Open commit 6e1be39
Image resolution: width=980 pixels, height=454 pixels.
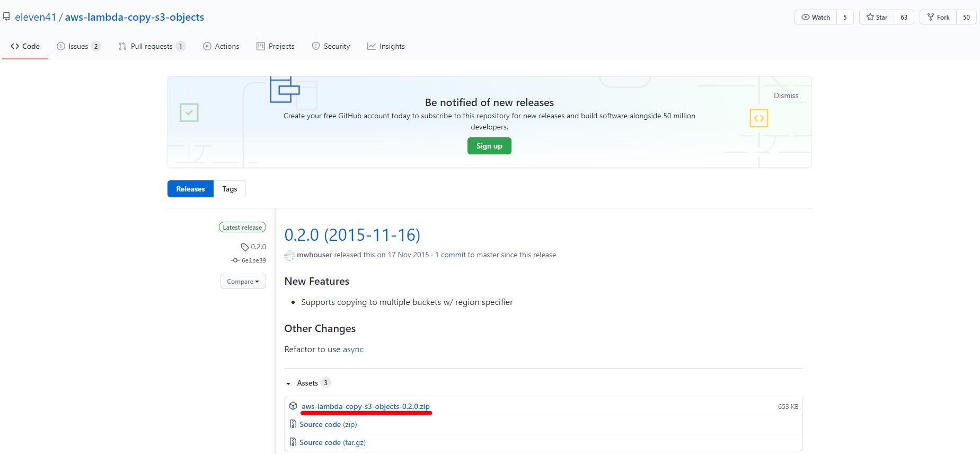[x=249, y=260]
